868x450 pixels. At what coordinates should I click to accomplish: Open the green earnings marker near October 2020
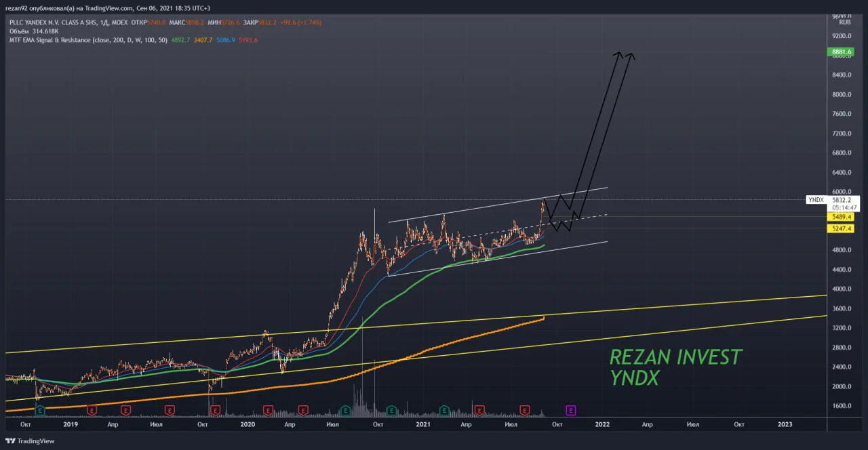(391, 410)
